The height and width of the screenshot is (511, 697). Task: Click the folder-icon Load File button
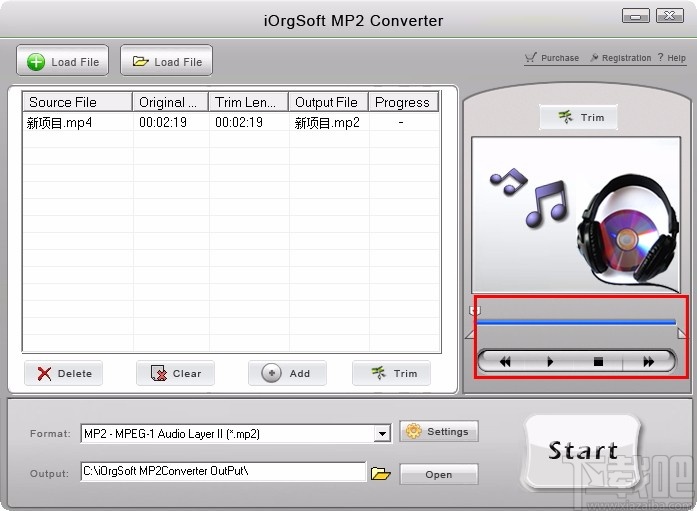(166, 61)
